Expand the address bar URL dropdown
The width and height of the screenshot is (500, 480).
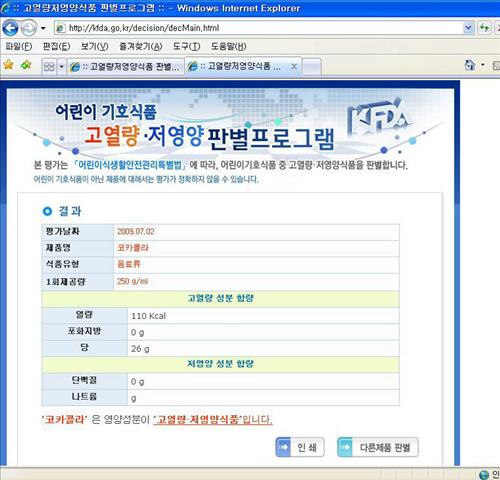tap(468, 28)
